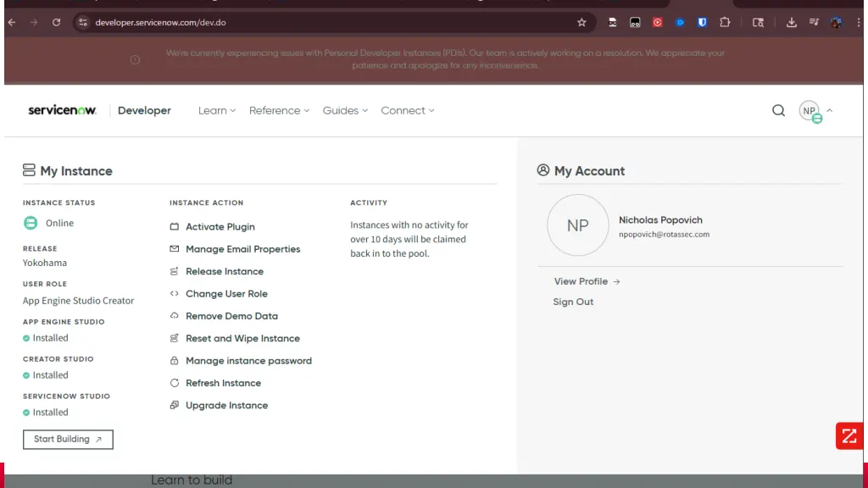Click the red record extension icon

[x=657, y=23]
